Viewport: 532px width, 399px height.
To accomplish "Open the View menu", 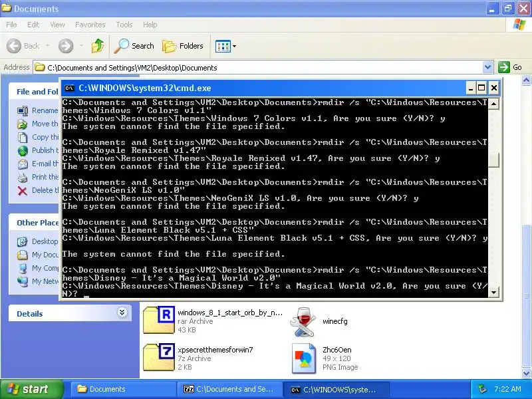I will tap(57, 25).
